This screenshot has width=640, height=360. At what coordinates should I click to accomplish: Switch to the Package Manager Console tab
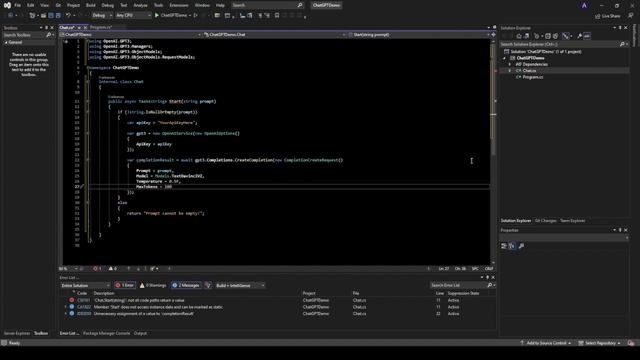coord(106,333)
